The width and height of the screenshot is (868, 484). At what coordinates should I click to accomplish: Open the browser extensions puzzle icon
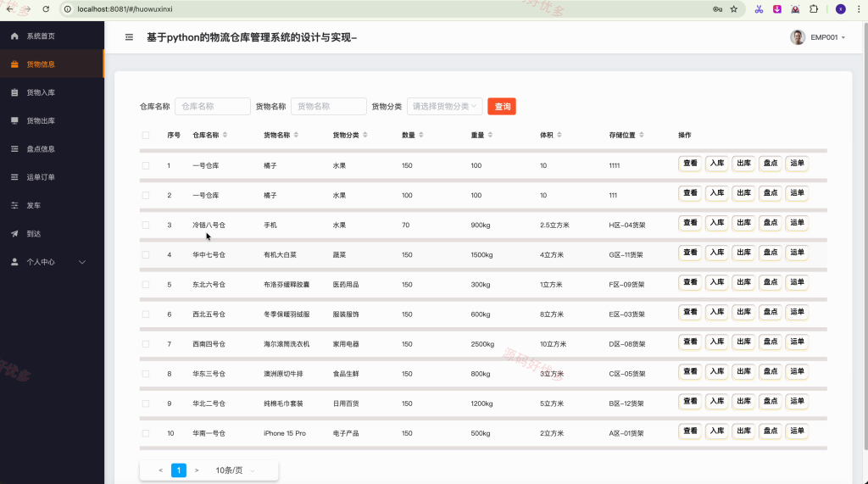pyautogui.click(x=814, y=8)
